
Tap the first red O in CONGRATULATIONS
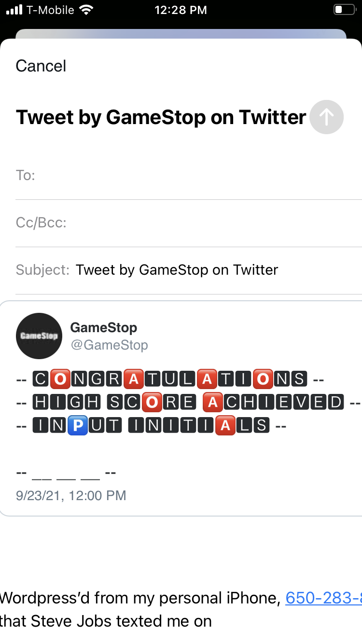click(59, 379)
